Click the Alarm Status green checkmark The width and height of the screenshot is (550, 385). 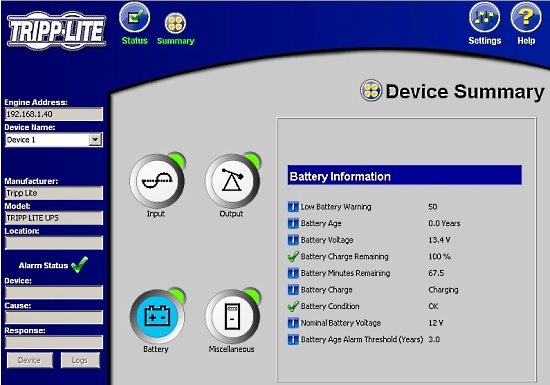[79, 265]
